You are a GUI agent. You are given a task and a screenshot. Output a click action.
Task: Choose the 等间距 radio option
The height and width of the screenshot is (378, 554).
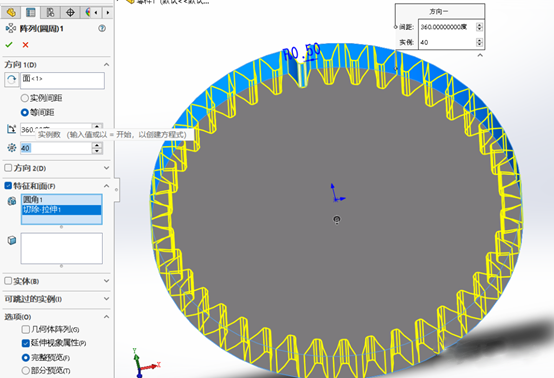(25, 112)
